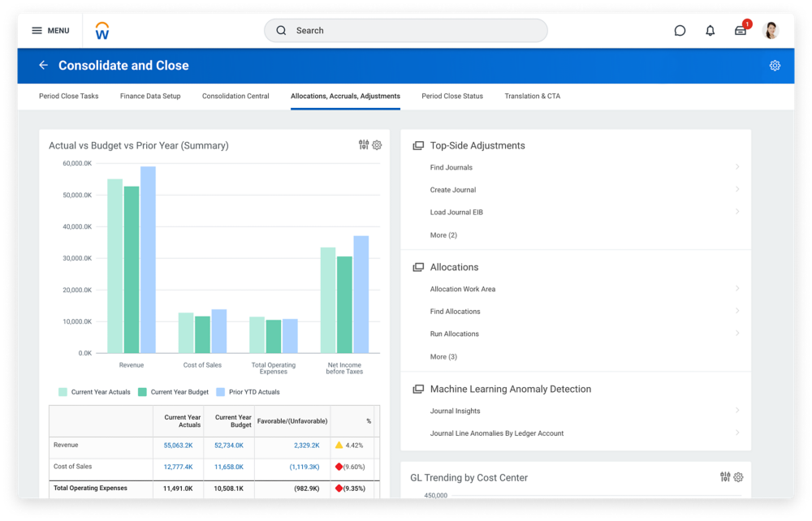Switch to the Consolidation Central tab
The width and height of the screenshot is (812, 521).
pos(235,97)
